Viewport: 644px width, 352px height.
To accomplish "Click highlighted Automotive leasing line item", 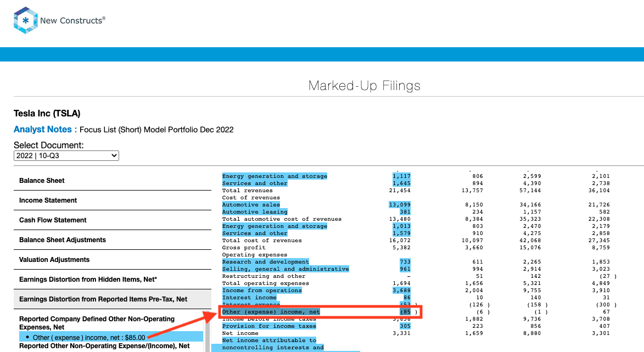I will coord(255,212).
